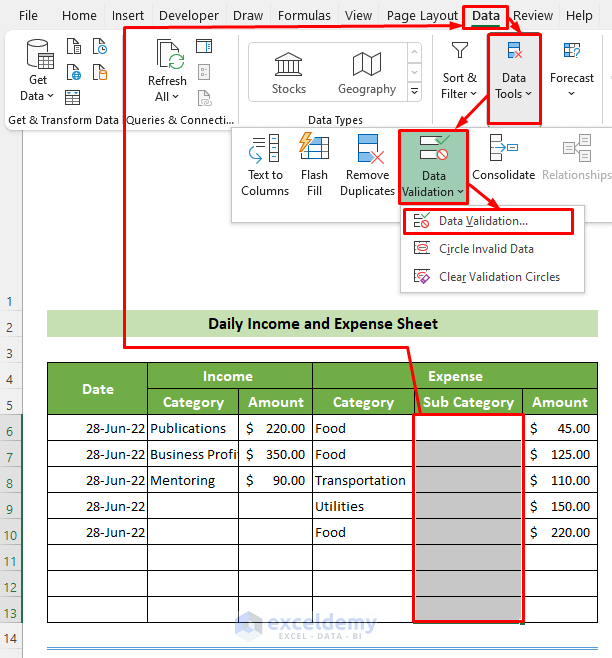Screen dimensions: 612x658
Task: Expand the Data Types gallery
Action: [x=414, y=91]
